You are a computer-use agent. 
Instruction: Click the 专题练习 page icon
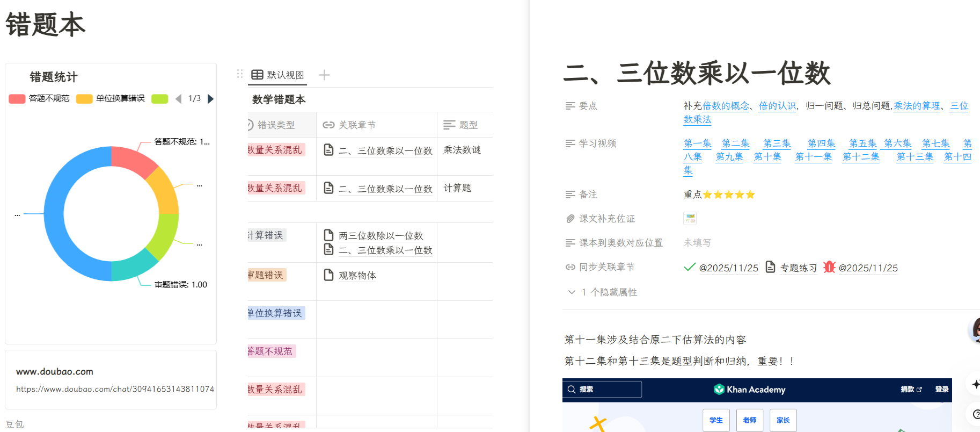(x=770, y=267)
